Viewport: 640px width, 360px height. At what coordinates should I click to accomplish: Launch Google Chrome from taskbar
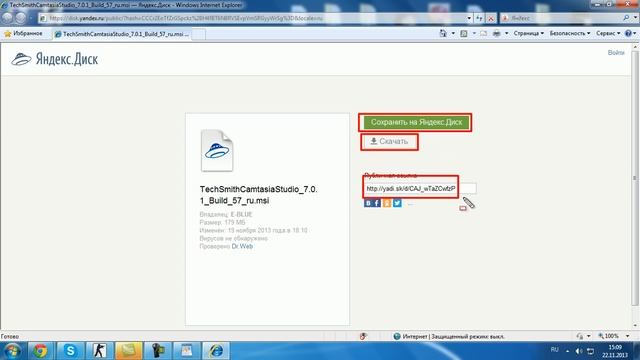40,351
